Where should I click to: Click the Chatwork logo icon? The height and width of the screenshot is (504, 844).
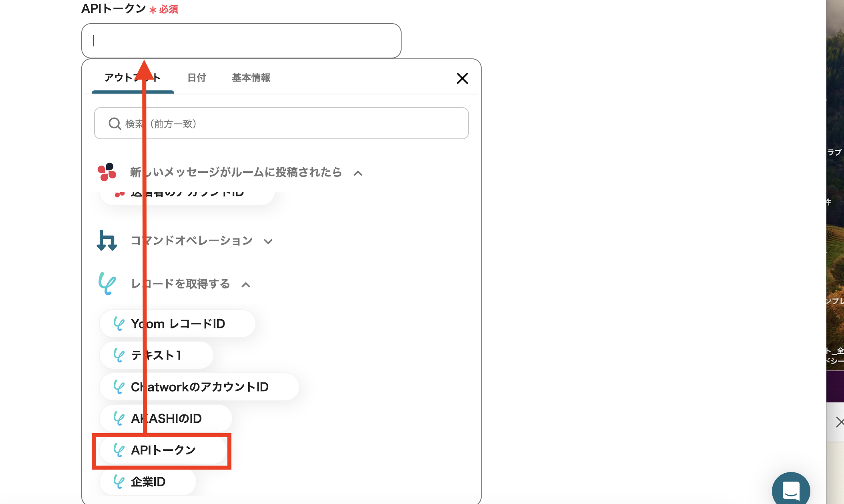pyautogui.click(x=107, y=172)
